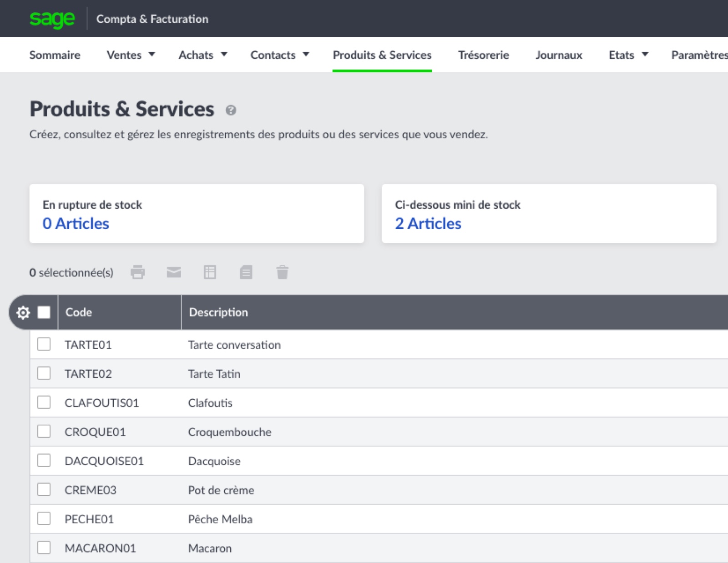Viewport: 728px width, 563px height.
Task: Open table column settings gear
Action: click(x=23, y=312)
